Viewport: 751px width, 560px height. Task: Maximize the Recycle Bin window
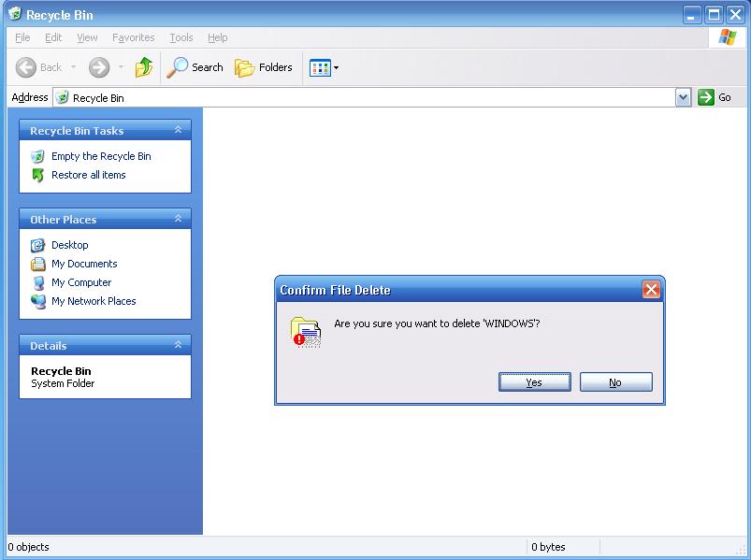tap(714, 15)
